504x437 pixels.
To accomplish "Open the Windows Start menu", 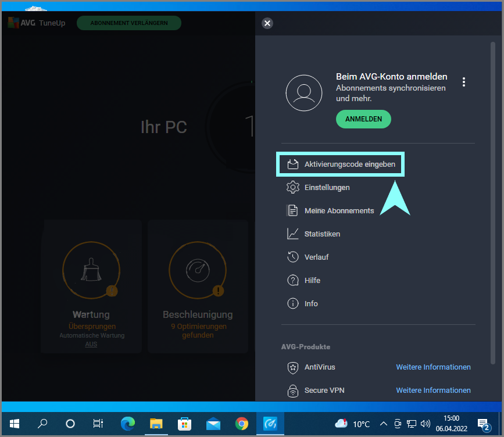I will [15, 424].
